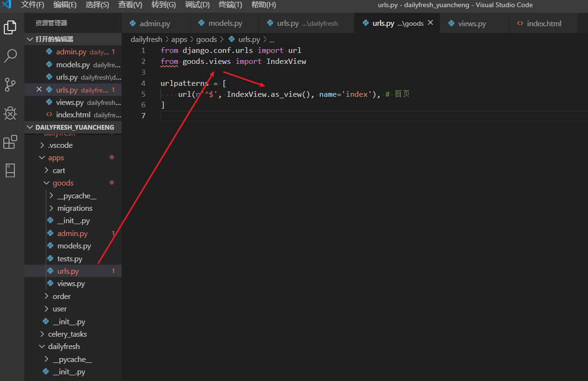Click apps breadcrumb segment
The image size is (588, 381).
179,40
